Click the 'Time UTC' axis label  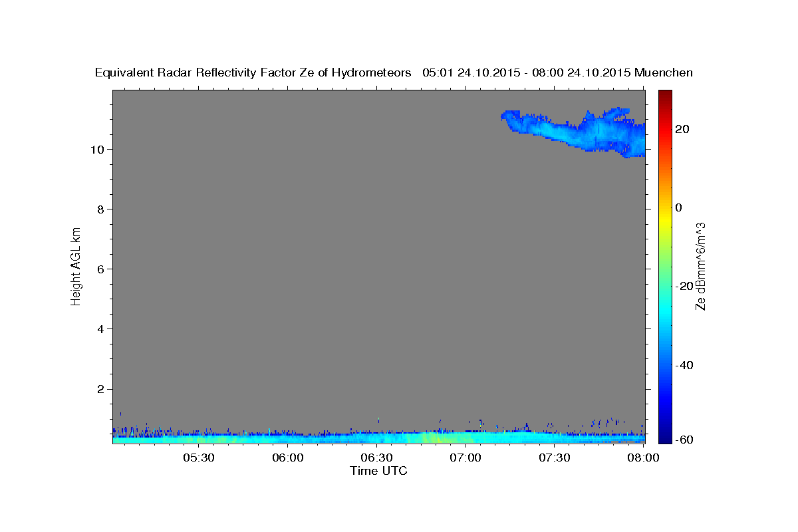[x=378, y=471]
